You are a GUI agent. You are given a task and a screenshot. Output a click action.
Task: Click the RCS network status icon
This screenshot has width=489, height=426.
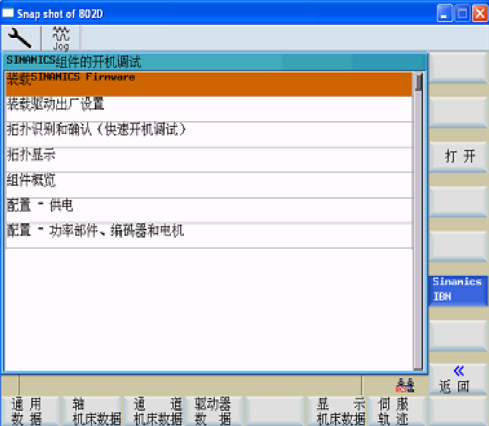(405, 385)
